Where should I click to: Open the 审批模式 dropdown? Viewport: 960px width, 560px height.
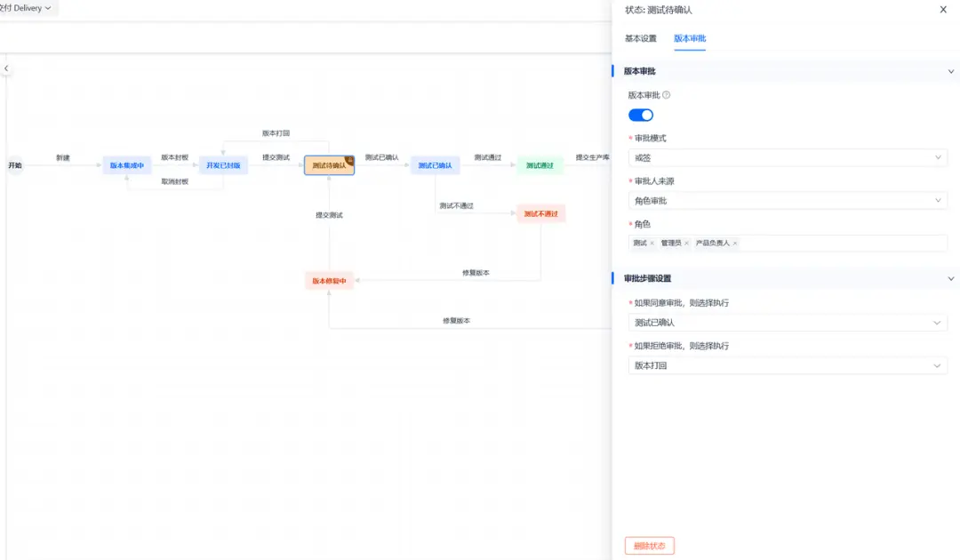point(788,157)
